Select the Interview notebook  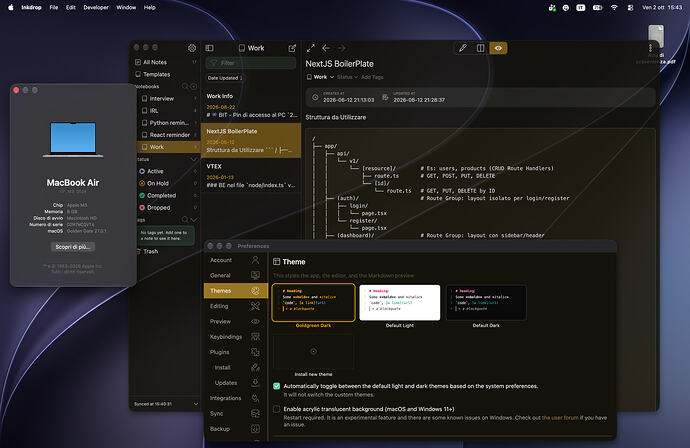(x=169, y=99)
